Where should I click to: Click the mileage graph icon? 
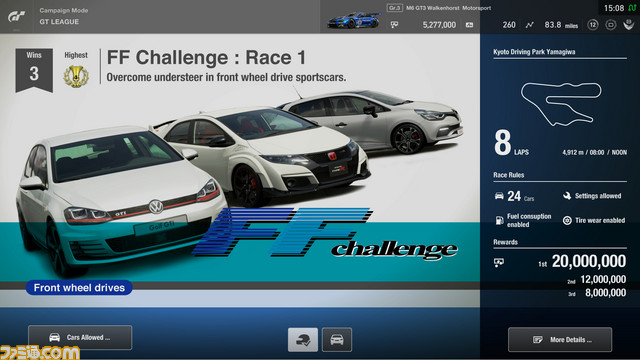[529, 25]
